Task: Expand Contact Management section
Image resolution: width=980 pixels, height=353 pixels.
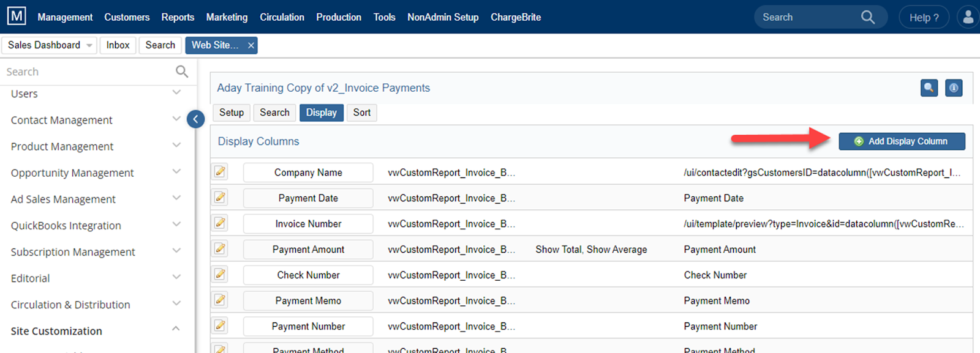Action: click(x=176, y=119)
